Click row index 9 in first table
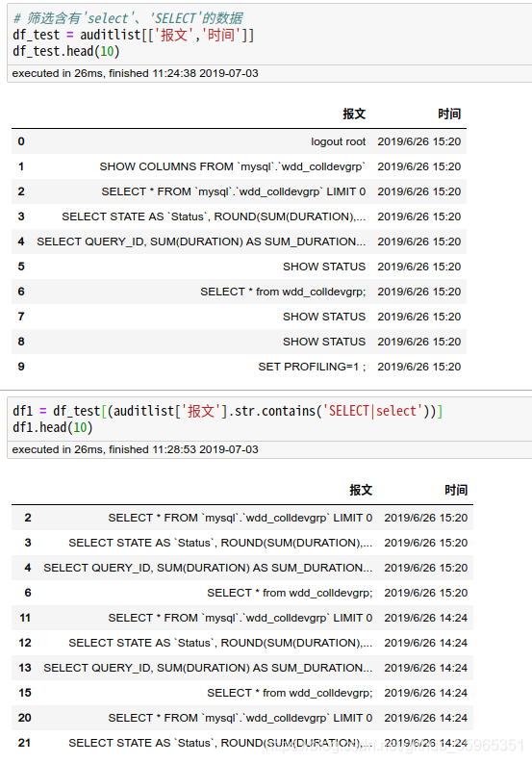The height and width of the screenshot is (763, 532). click(21, 367)
